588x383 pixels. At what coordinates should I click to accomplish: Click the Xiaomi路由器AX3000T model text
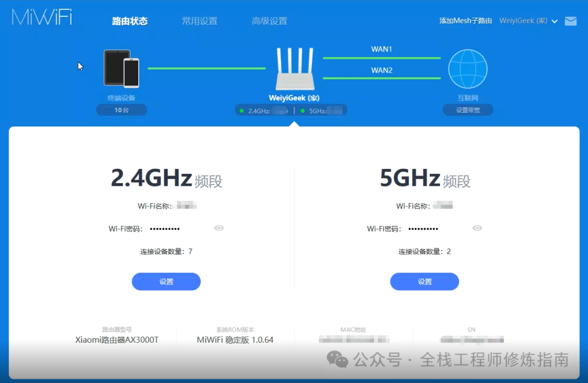[x=117, y=340]
